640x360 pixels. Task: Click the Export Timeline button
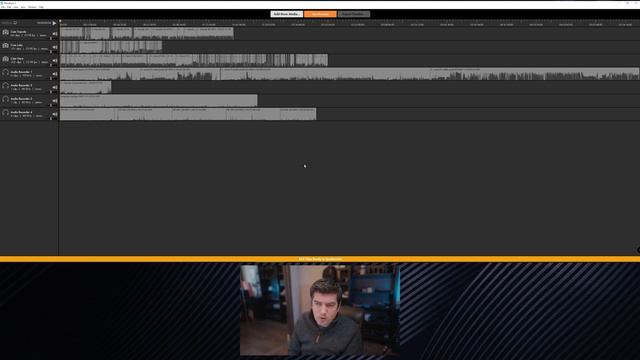tap(354, 14)
